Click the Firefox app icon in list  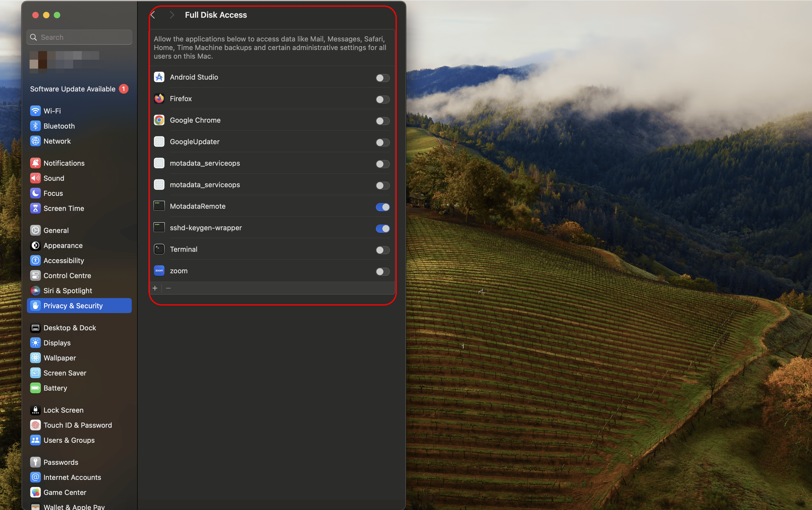pos(159,98)
